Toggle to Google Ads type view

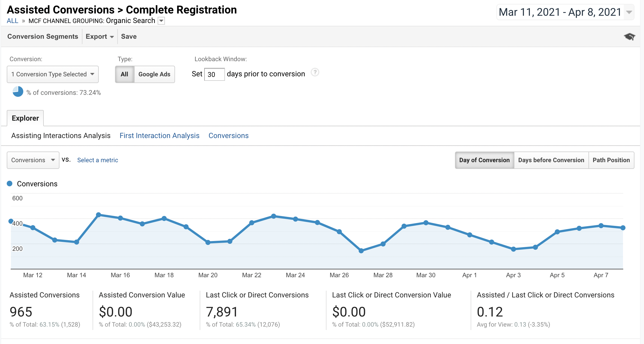pos(154,74)
